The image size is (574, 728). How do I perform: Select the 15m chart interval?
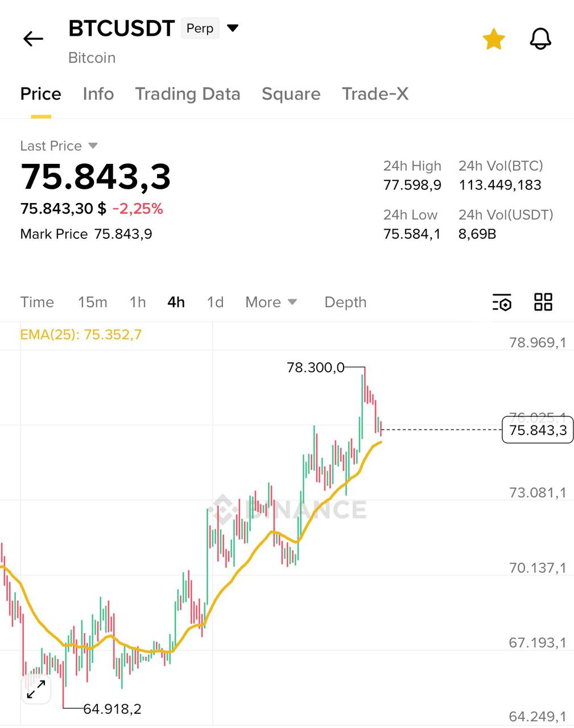point(92,302)
